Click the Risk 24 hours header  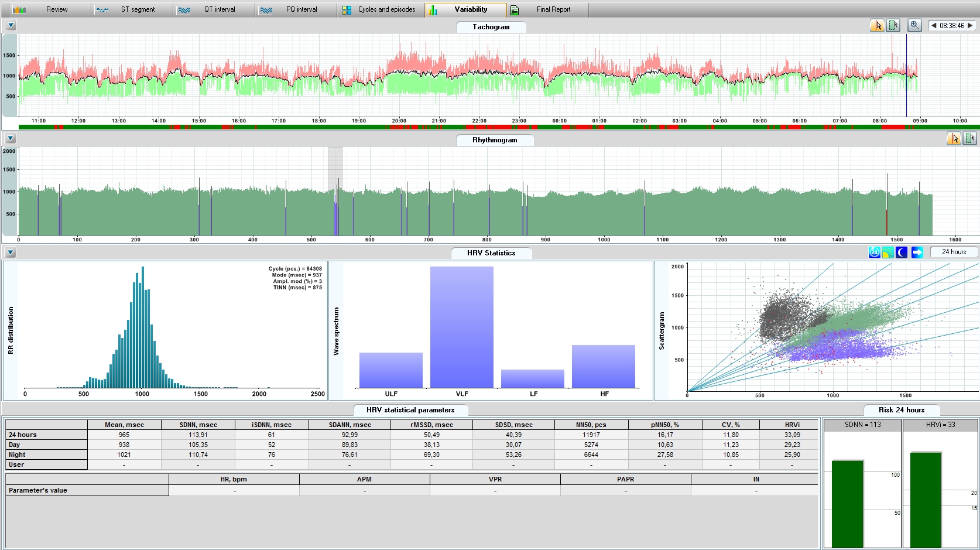coord(902,410)
